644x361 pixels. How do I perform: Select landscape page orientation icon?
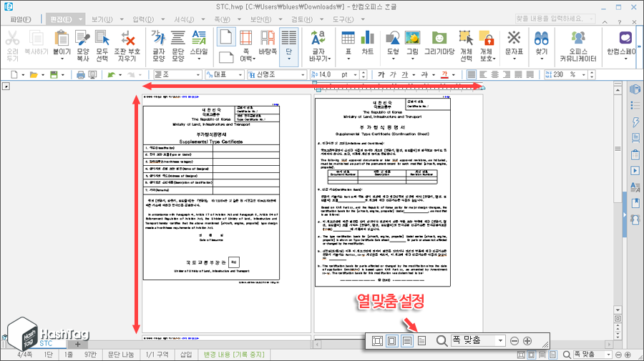tap(226, 57)
